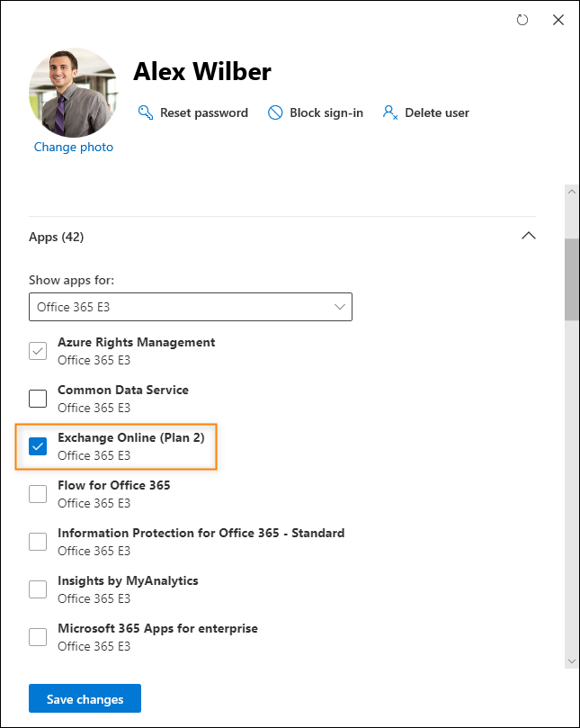580x728 pixels.
Task: Click Alex Wilber's profile photo
Action: coord(74,93)
